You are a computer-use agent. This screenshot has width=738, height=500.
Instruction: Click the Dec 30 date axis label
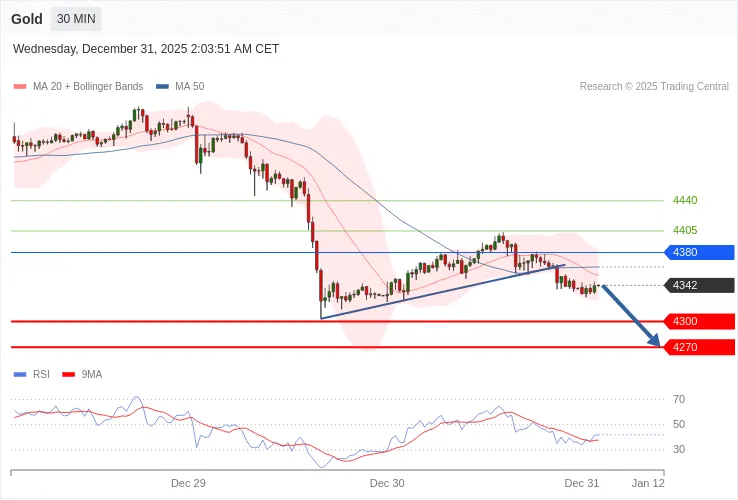click(x=387, y=483)
